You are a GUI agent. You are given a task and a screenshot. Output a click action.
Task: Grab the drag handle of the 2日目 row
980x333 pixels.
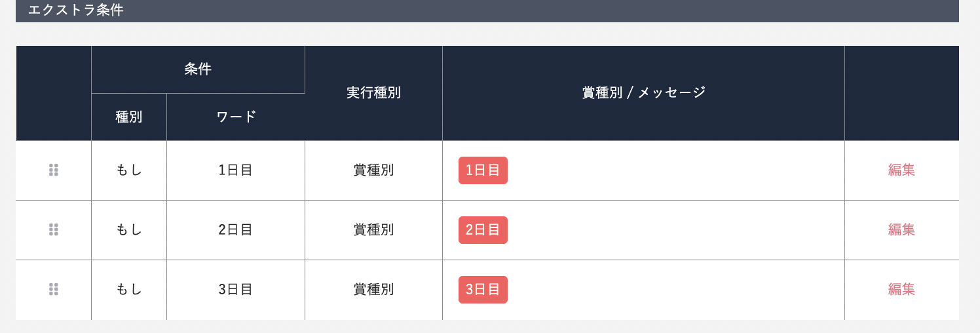pos(54,229)
